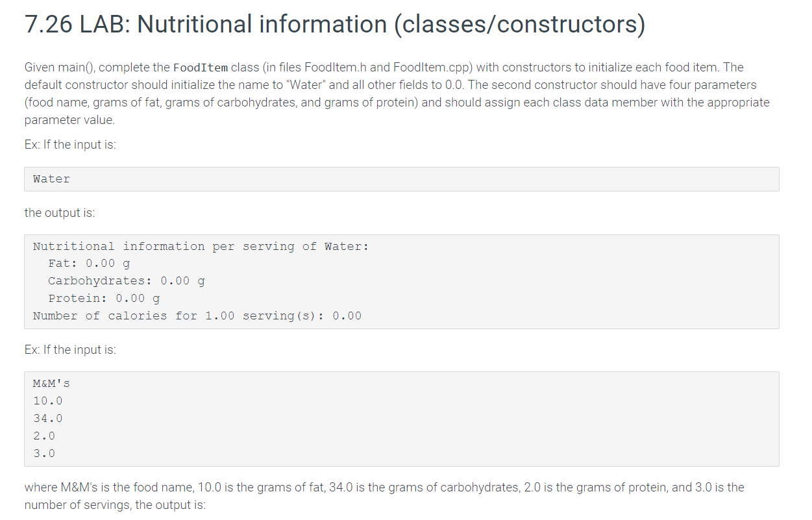Select the "Carbohydrates: 0.00 g" output line
Image resolution: width=812 pixels, height=520 pixels.
pyautogui.click(x=127, y=281)
